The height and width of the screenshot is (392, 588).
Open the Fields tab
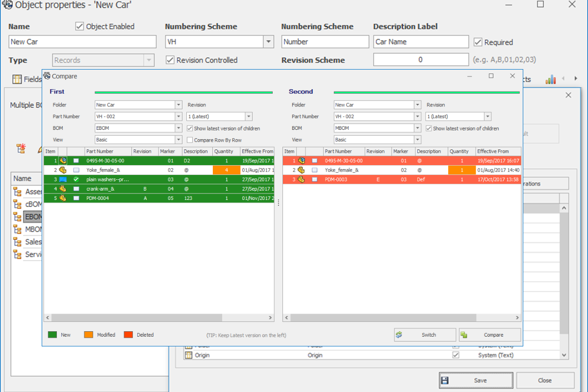pyautogui.click(x=27, y=79)
